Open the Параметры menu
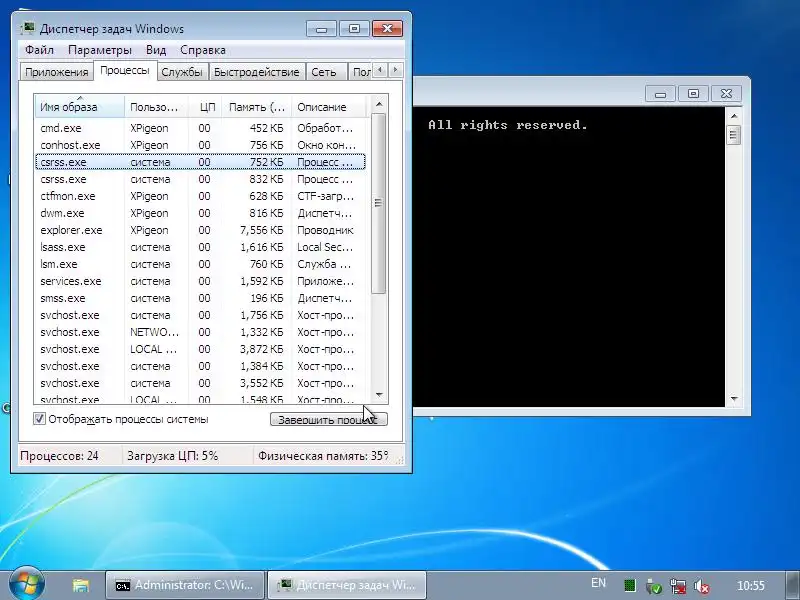800x600 pixels. coord(99,50)
